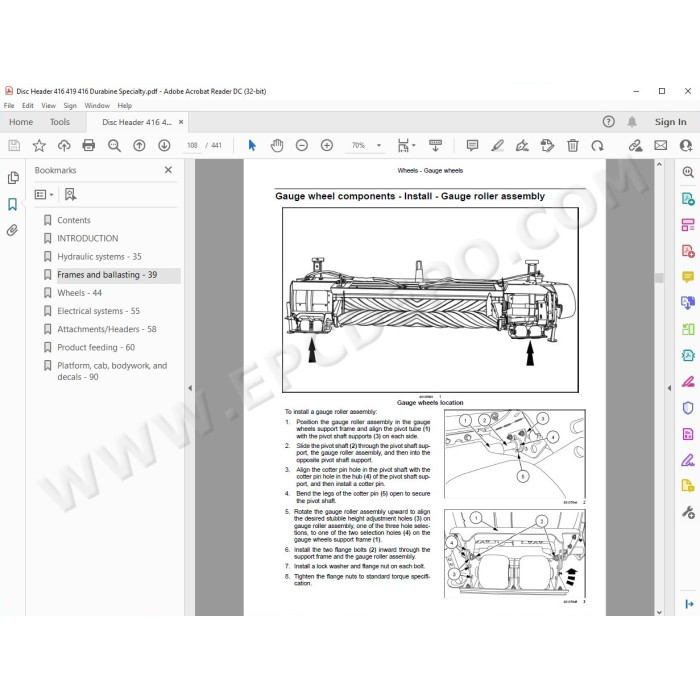The height and width of the screenshot is (700, 700).
Task: Open the Help menu
Action: (125, 106)
